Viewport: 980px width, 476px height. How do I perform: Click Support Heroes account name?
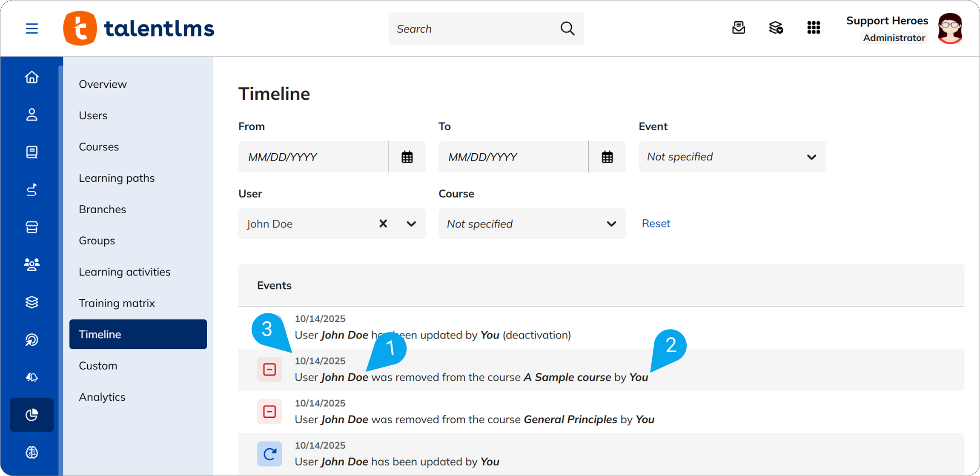(x=887, y=20)
